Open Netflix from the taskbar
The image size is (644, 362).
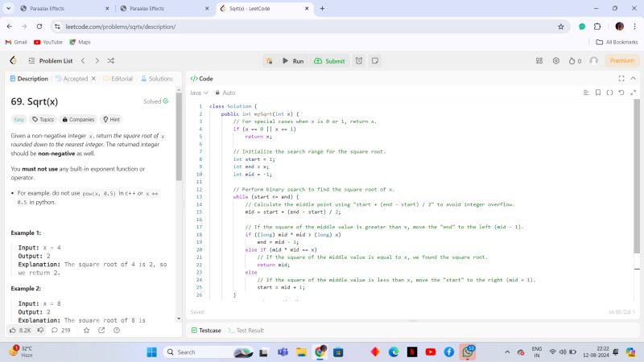tap(412, 352)
